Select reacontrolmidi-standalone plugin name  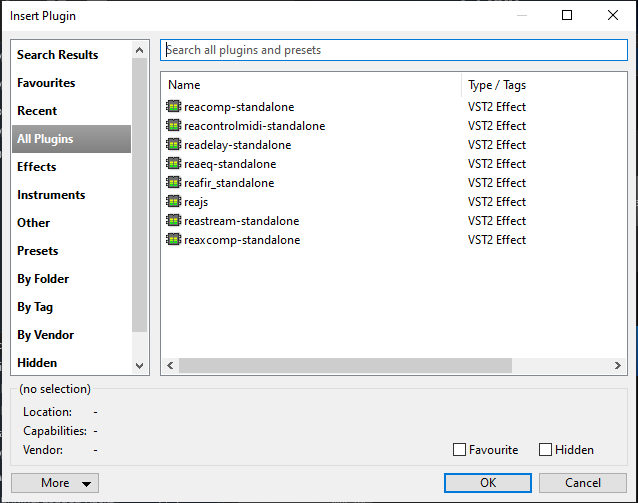[x=255, y=126]
